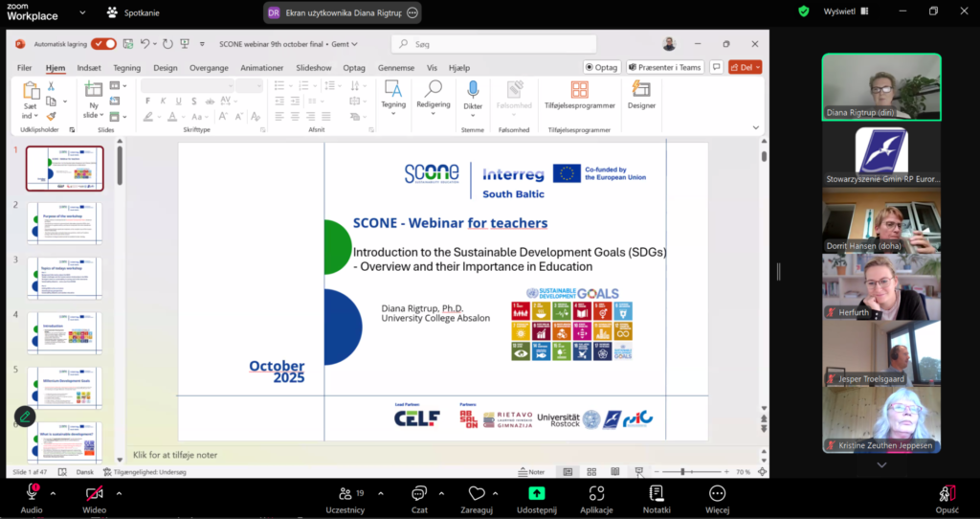Toggle the Automatisk lagring switch
The image size is (980, 519).
point(103,43)
